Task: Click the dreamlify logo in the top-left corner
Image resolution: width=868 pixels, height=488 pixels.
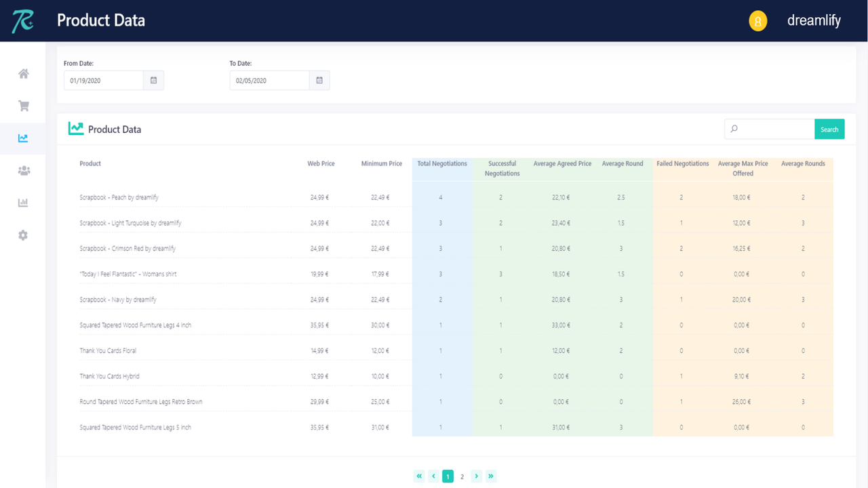Action: [23, 20]
